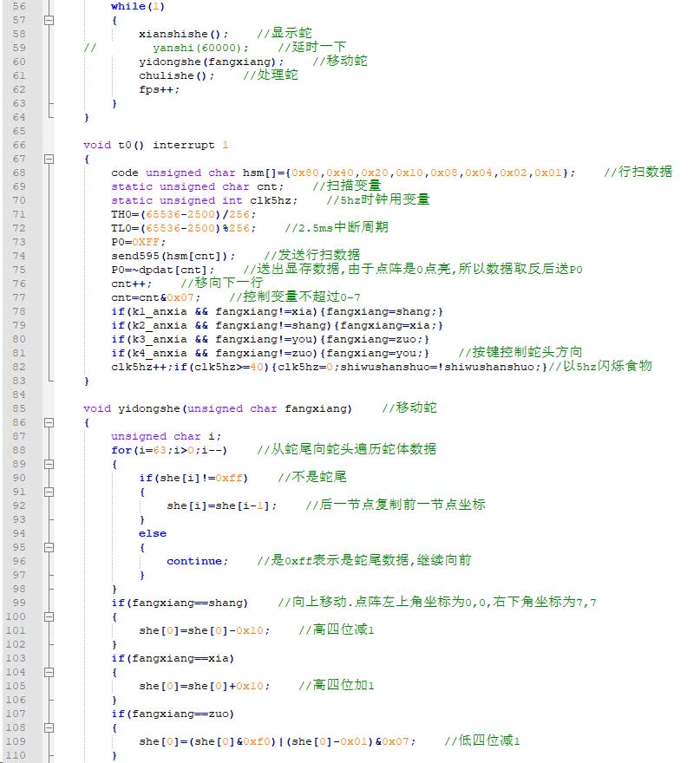Click line number 99 in the margin
This screenshot has height=763, width=700.
coord(19,603)
